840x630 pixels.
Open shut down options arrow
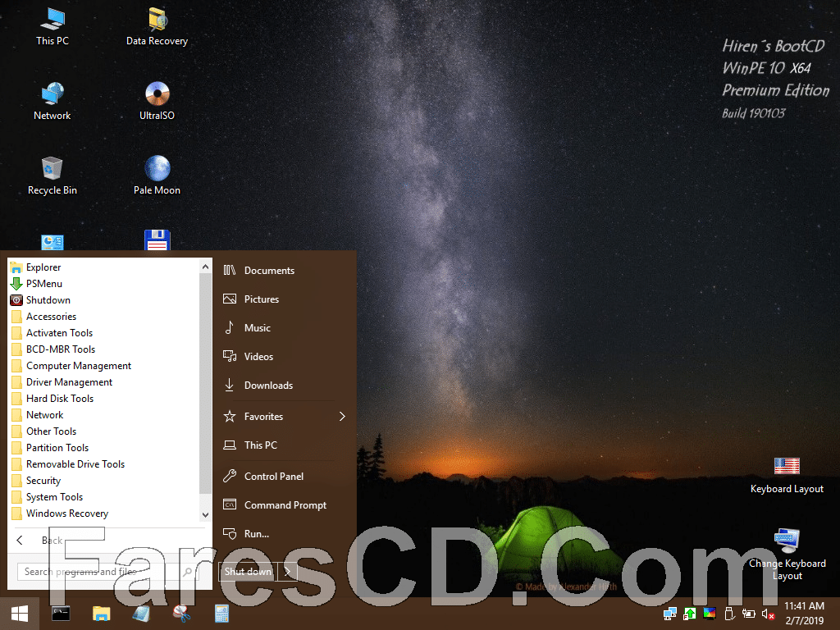tap(288, 572)
